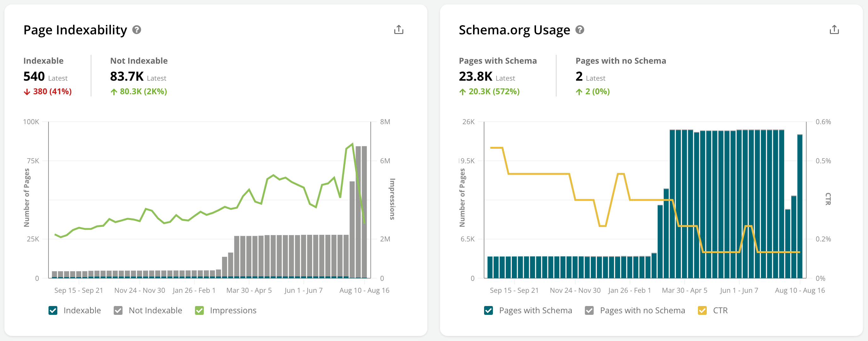Click the Impressions legend label

[x=233, y=310]
